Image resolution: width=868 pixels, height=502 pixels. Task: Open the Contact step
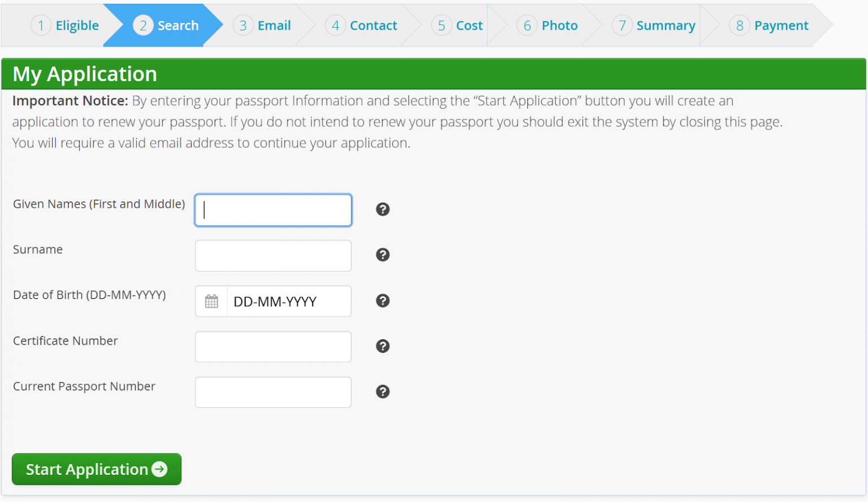[x=362, y=25]
